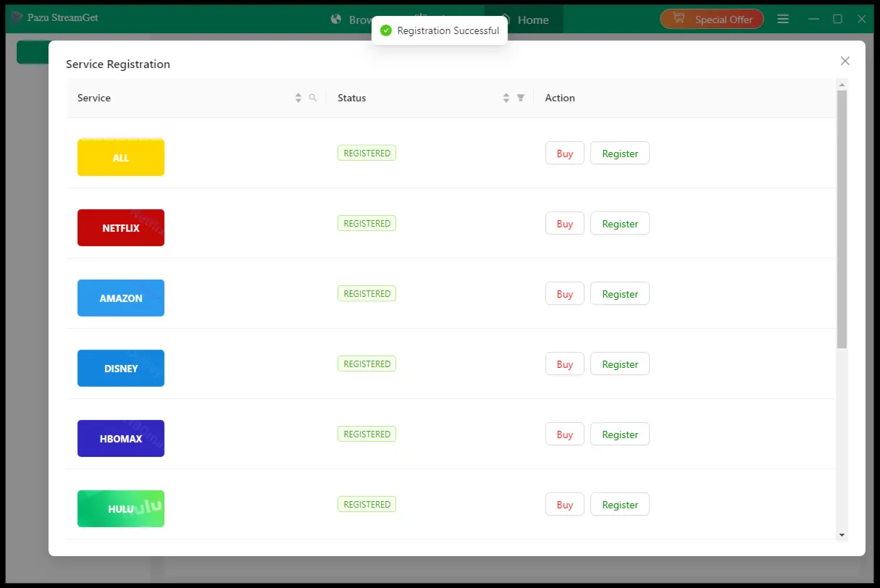880x588 pixels.
Task: Sort the Service column
Action: 298,98
